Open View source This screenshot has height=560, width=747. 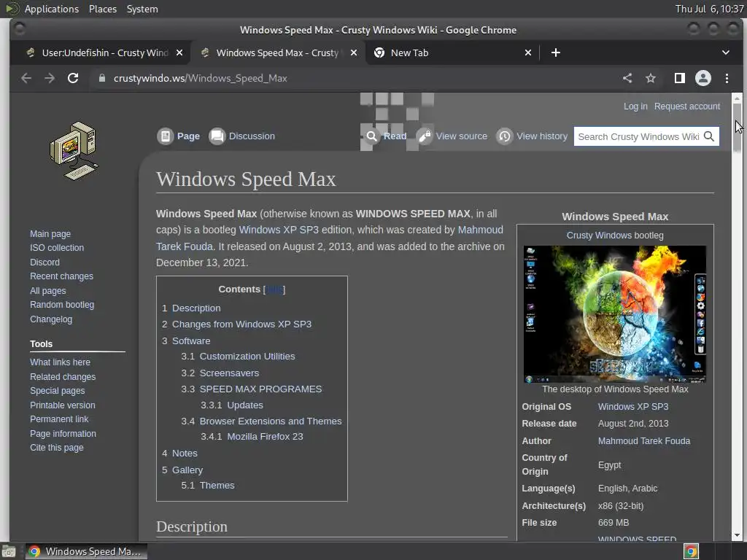(x=461, y=136)
